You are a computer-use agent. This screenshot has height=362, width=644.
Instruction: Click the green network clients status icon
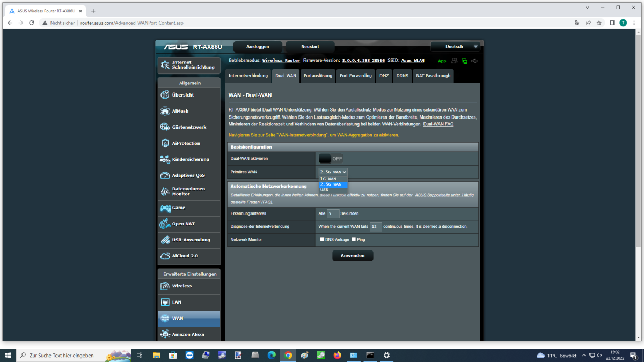464,61
